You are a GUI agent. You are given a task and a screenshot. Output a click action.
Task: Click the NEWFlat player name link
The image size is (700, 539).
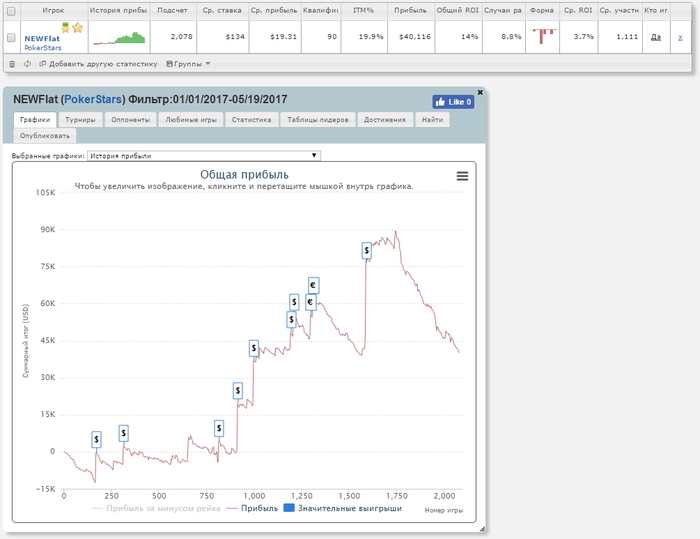[42, 39]
